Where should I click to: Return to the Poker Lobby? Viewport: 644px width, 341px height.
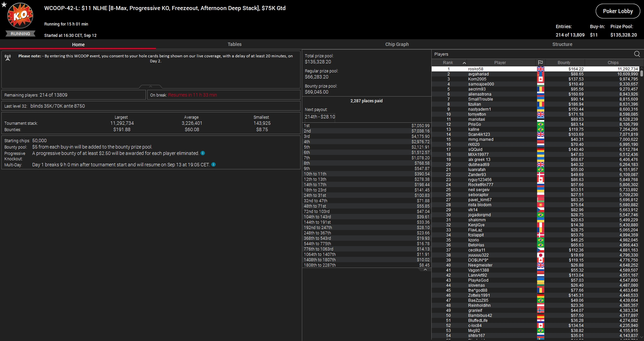(x=618, y=11)
